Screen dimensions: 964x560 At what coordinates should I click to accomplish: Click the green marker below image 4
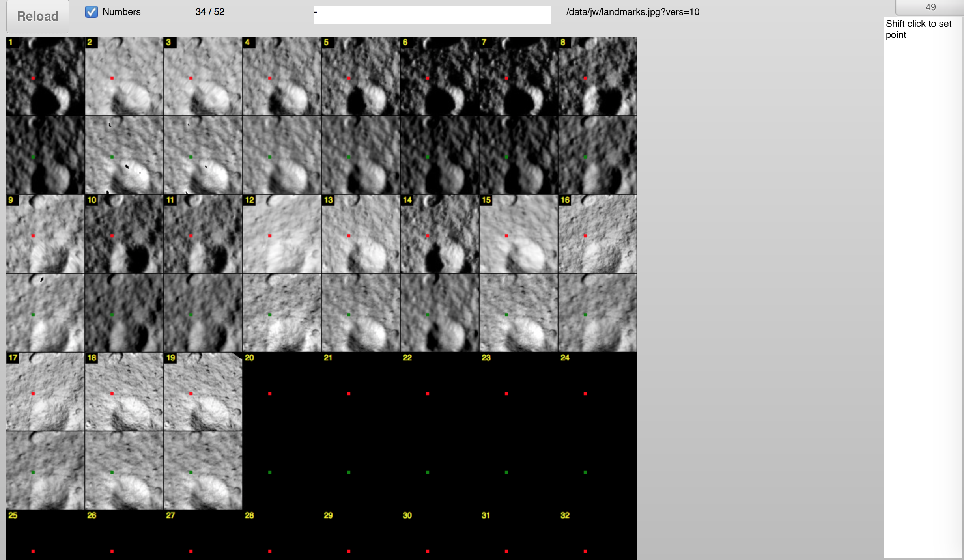(x=270, y=157)
